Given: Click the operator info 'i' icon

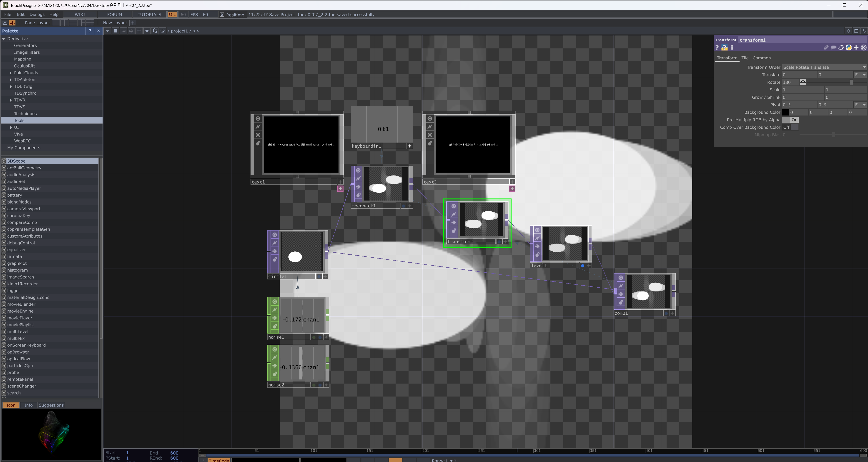Looking at the screenshot, I should click(x=732, y=48).
